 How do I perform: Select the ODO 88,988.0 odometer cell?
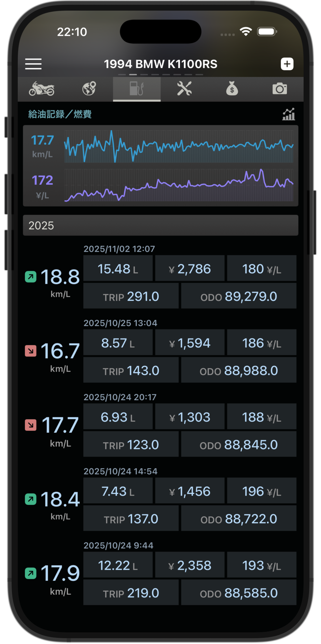point(239,371)
